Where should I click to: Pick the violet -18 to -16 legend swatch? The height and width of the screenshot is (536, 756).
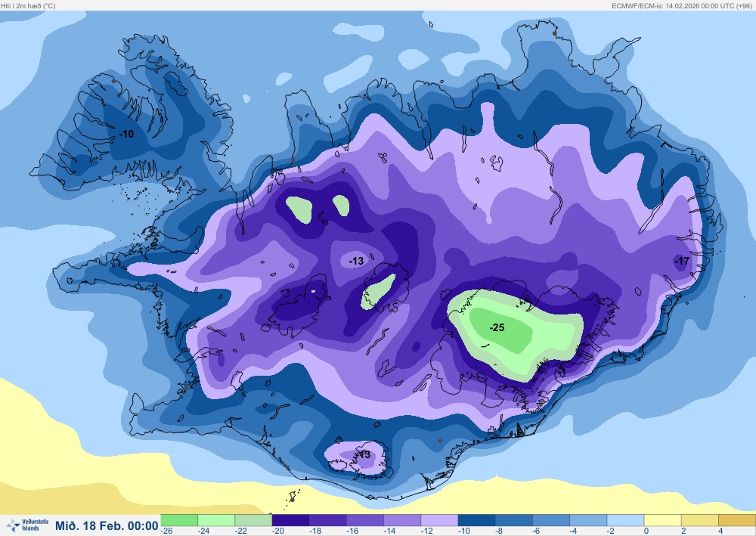(x=327, y=520)
